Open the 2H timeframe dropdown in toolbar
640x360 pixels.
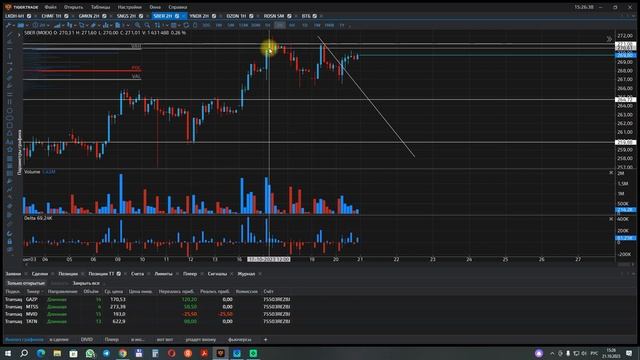[x=40, y=25]
